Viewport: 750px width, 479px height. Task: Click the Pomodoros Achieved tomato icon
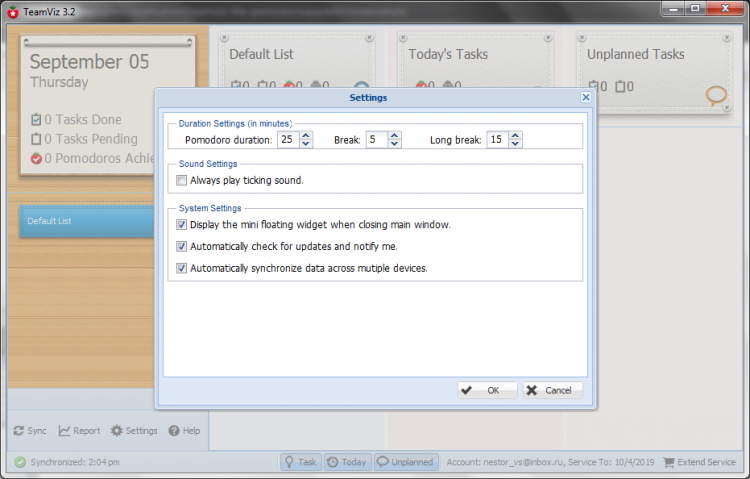pos(36,158)
